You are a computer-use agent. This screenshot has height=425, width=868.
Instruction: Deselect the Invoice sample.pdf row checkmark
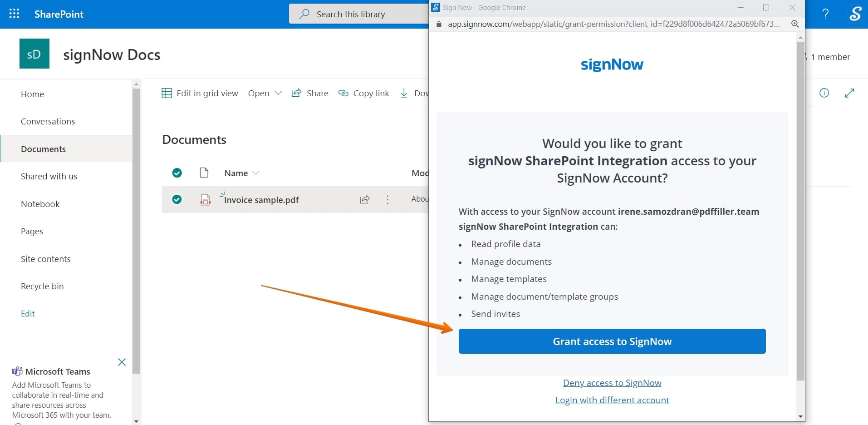point(177,199)
